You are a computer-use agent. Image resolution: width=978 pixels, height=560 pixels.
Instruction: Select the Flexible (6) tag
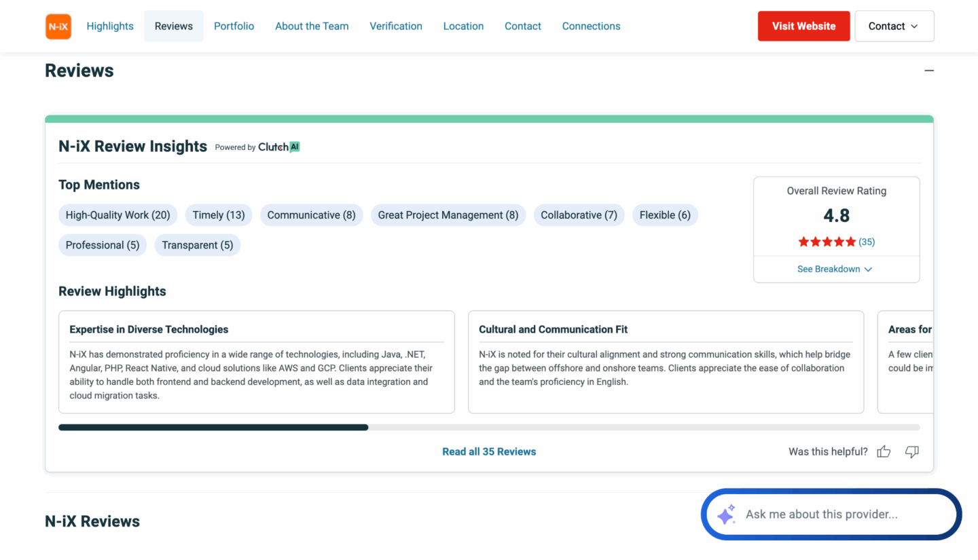pyautogui.click(x=665, y=215)
